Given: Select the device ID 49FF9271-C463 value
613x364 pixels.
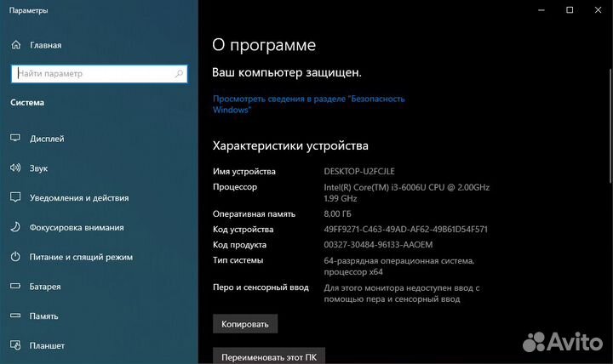Looking at the screenshot, I should pyautogui.click(x=405, y=230).
